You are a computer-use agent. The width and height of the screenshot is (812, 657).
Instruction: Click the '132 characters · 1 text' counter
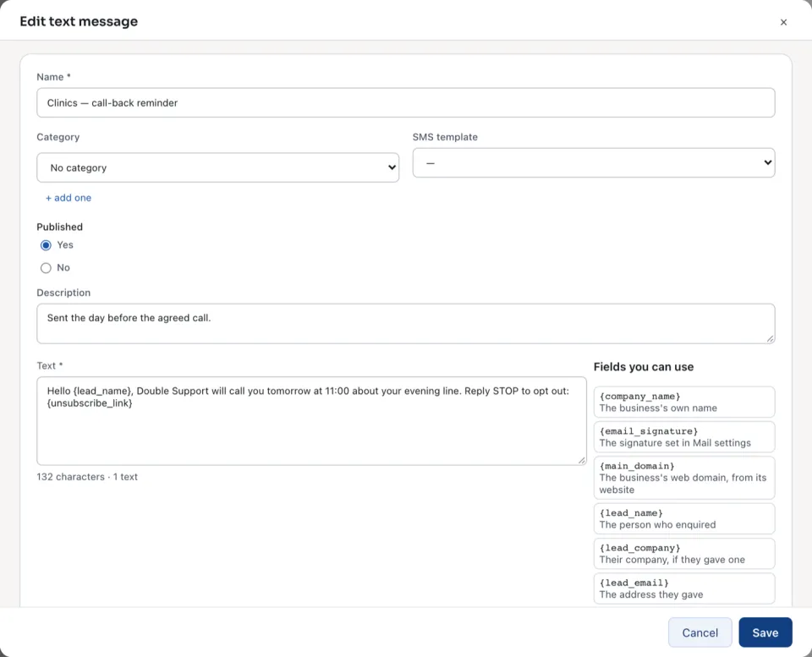(x=87, y=477)
